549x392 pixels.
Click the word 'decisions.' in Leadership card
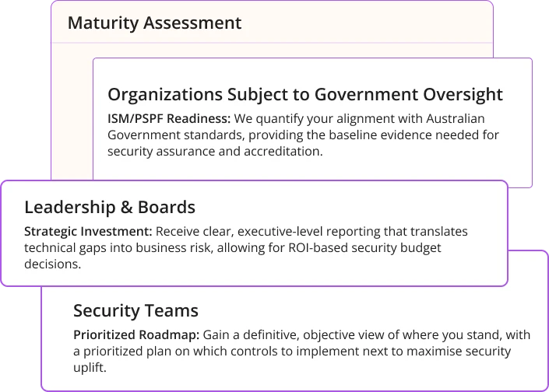[x=52, y=264]
